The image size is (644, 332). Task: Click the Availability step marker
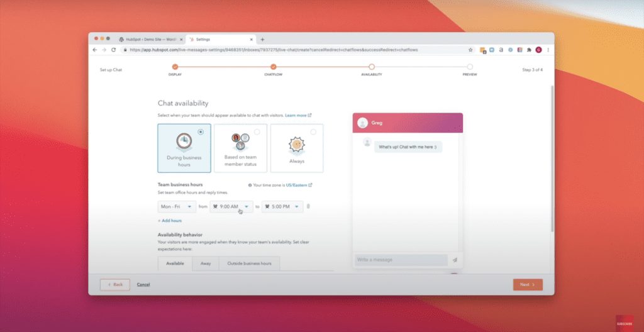point(371,67)
